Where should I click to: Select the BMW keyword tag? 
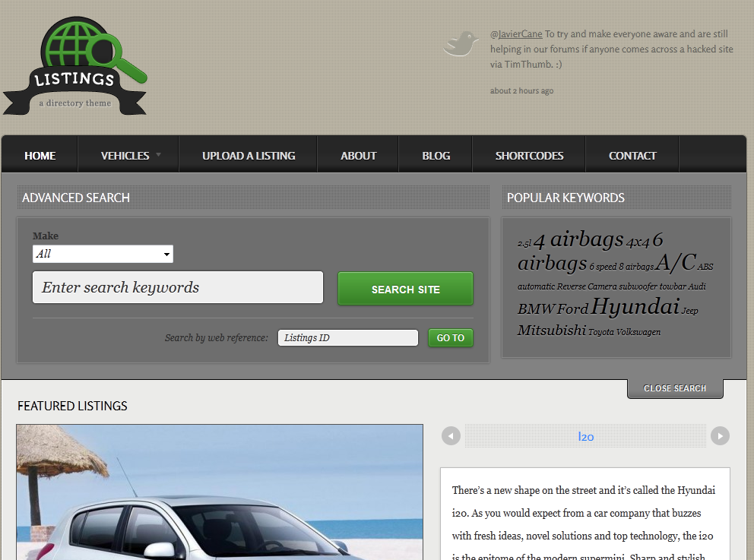pos(537,308)
